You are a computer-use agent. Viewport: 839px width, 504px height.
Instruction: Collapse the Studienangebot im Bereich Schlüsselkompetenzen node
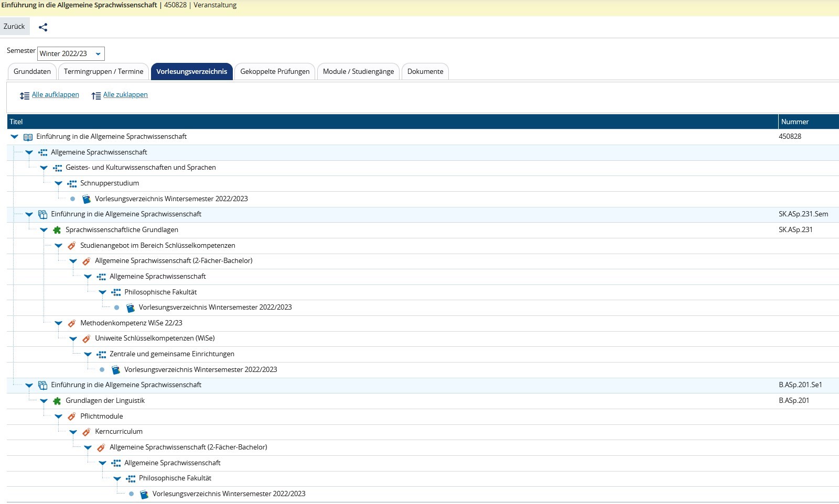58,246
